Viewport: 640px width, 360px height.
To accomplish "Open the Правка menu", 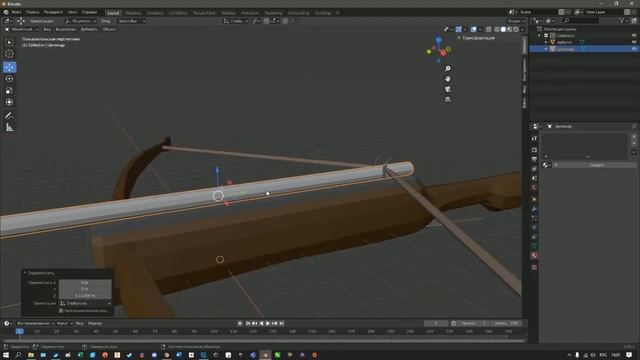I will (33, 12).
